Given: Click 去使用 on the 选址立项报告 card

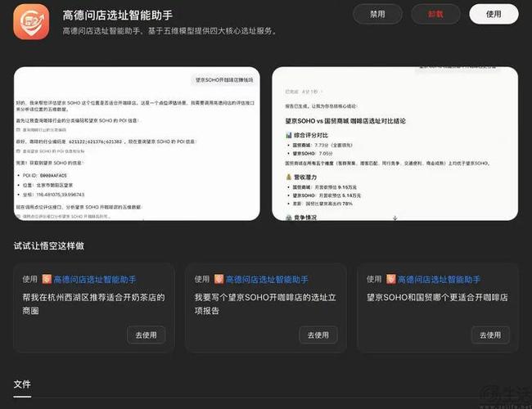Looking at the screenshot, I should [x=318, y=335].
